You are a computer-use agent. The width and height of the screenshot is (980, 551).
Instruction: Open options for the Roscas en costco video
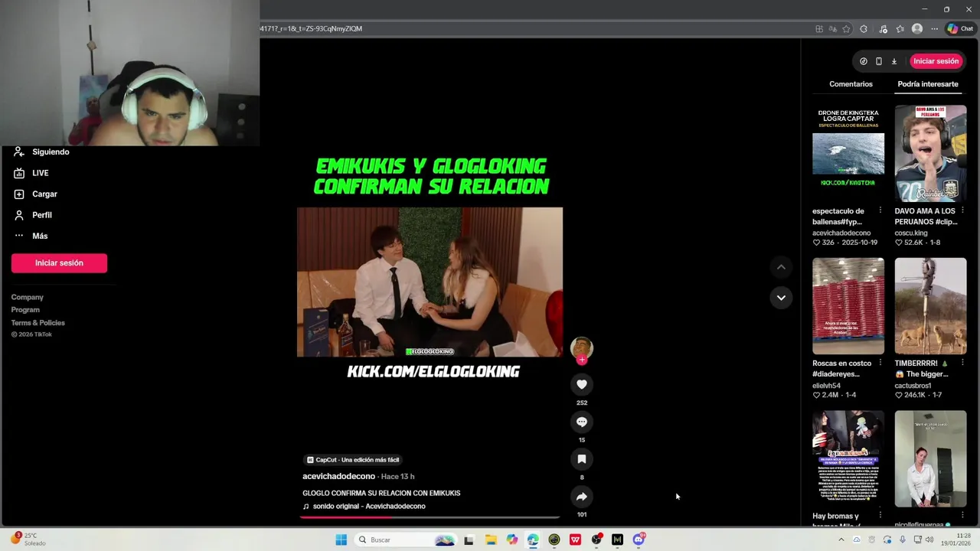click(880, 363)
